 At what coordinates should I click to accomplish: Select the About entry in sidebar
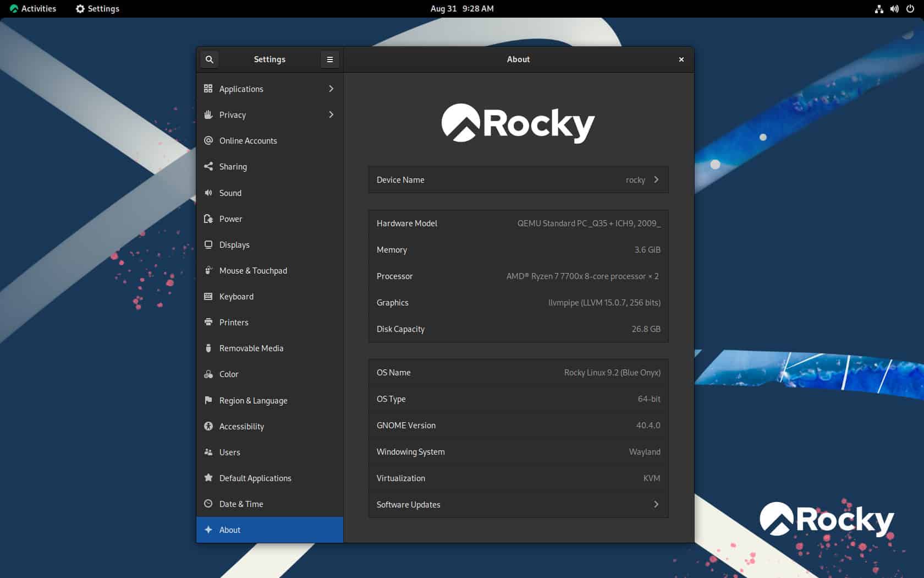[229, 530]
